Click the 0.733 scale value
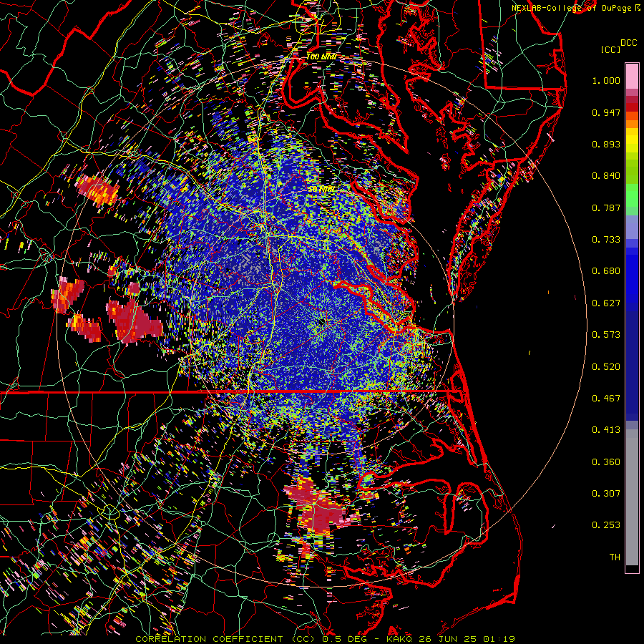The width and height of the screenshot is (644, 644). [x=606, y=240]
